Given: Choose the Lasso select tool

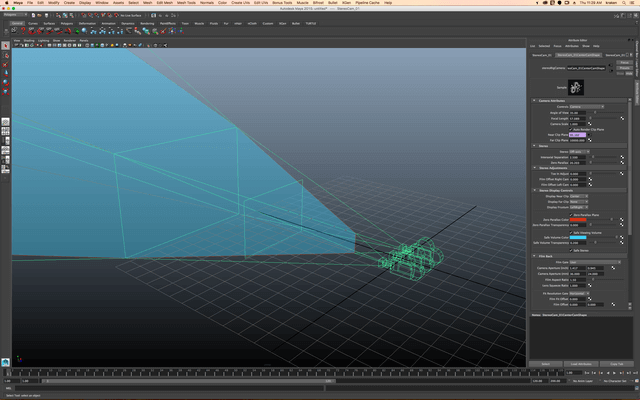Looking at the screenshot, I should (5, 55).
